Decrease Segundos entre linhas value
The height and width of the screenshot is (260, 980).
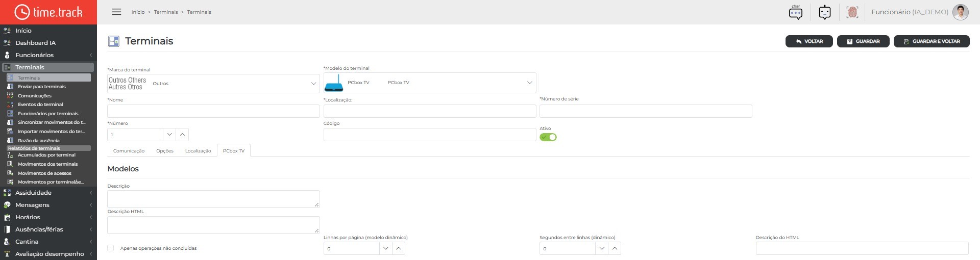602,249
